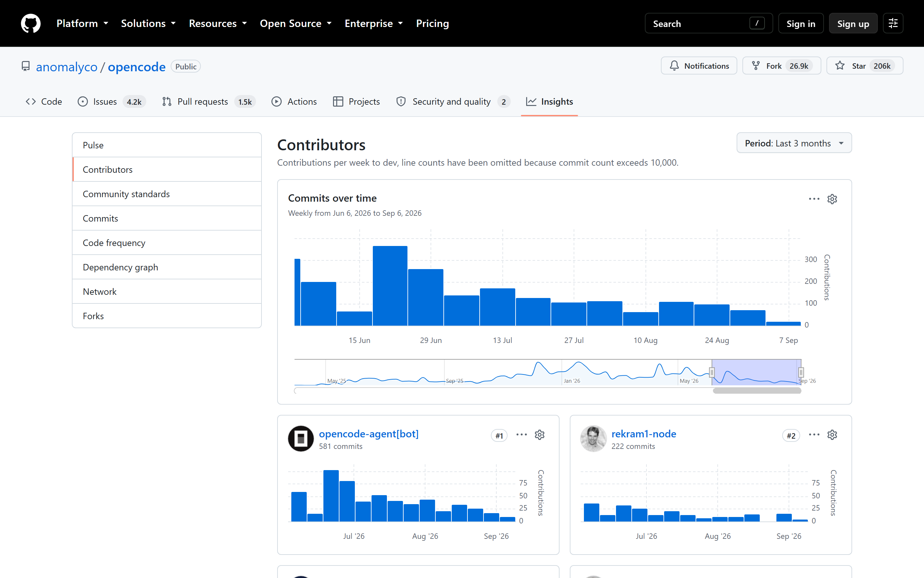The image size is (924, 578).
Task: Open gear settings on rekram1-node card
Action: pos(832,435)
